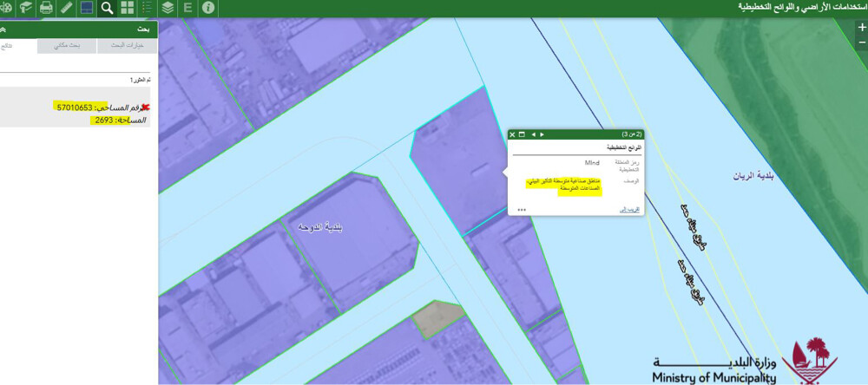The height and width of the screenshot is (385, 868).
Task: Close the map info popup
Action: click(512, 134)
